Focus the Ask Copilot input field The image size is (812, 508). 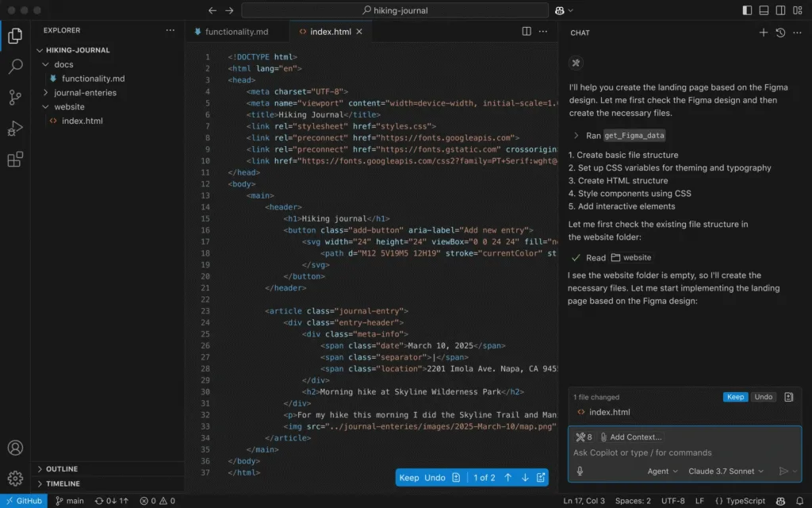point(684,452)
